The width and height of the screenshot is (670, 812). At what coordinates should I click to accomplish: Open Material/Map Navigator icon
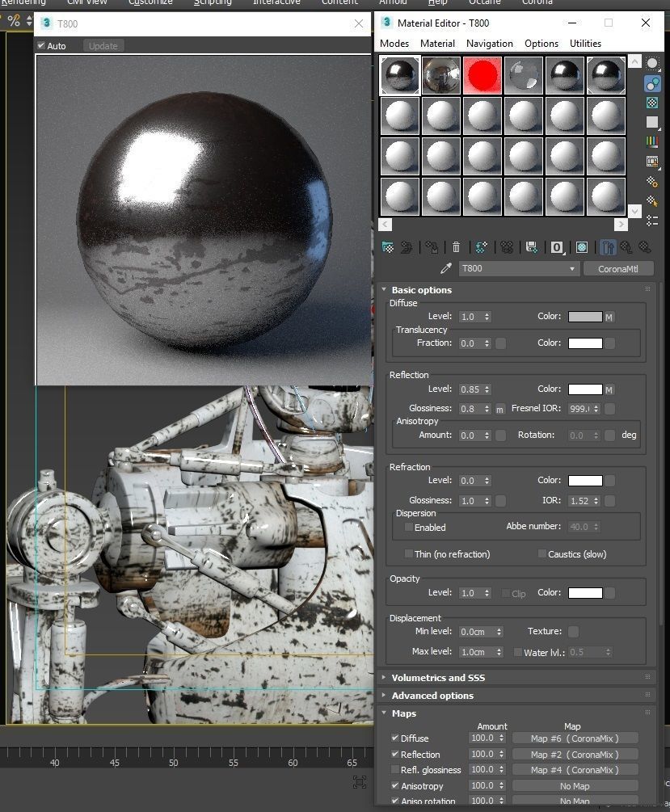point(652,221)
